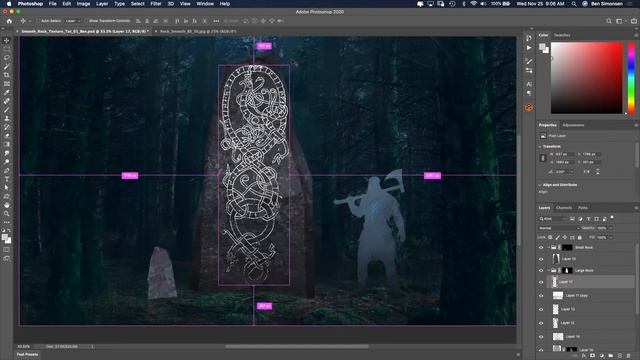Click the delete layer trash icon
640x360 pixels.
(x=629, y=356)
